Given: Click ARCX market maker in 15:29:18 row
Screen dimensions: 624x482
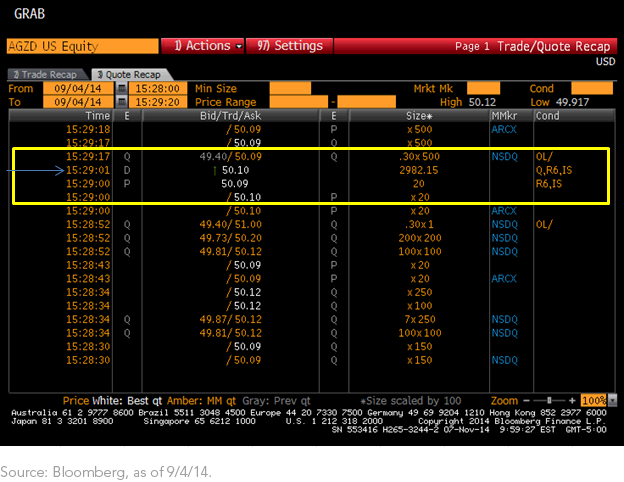Looking at the screenshot, I should pyautogui.click(x=504, y=129).
